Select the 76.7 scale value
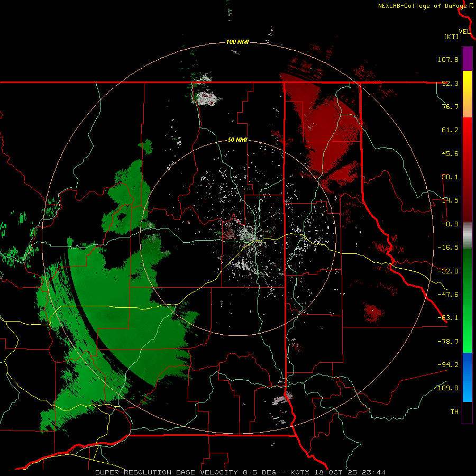 pos(450,106)
